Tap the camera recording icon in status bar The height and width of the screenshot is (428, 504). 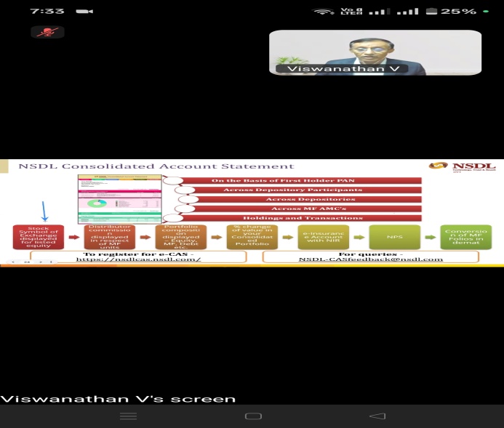[84, 11]
